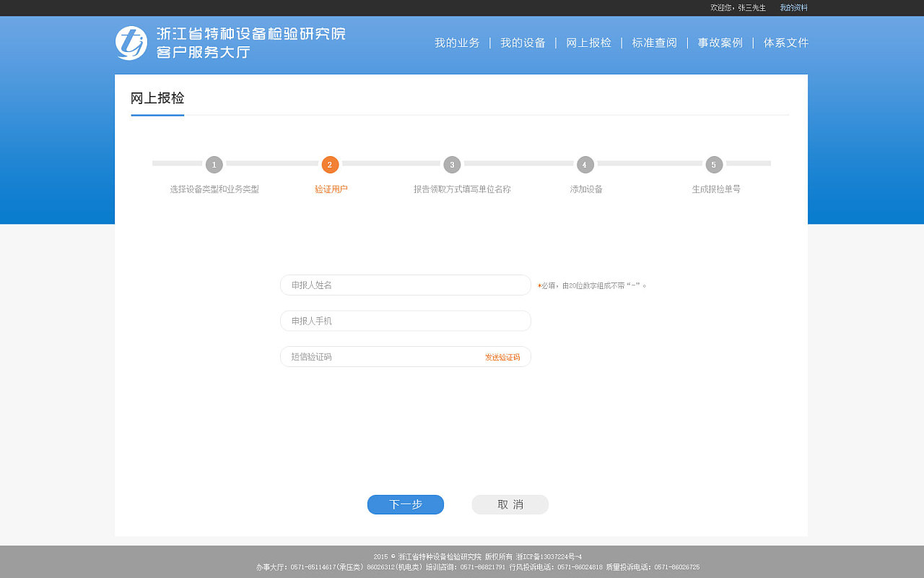Open the 我的设备 menu item

523,43
